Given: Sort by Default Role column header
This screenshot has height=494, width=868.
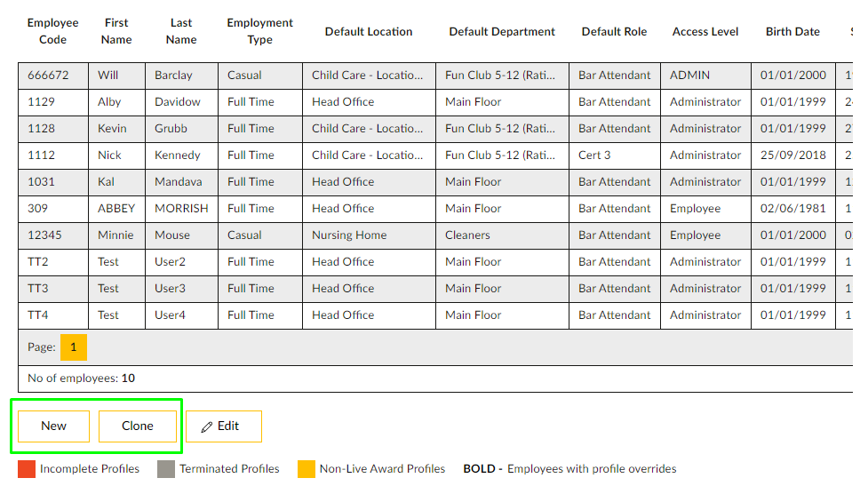Looking at the screenshot, I should click(614, 32).
